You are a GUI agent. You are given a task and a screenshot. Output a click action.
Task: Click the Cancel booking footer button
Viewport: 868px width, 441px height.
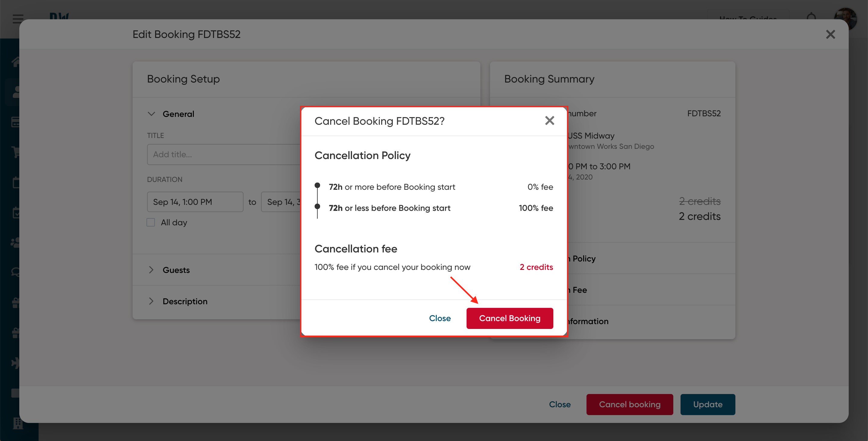(629, 404)
